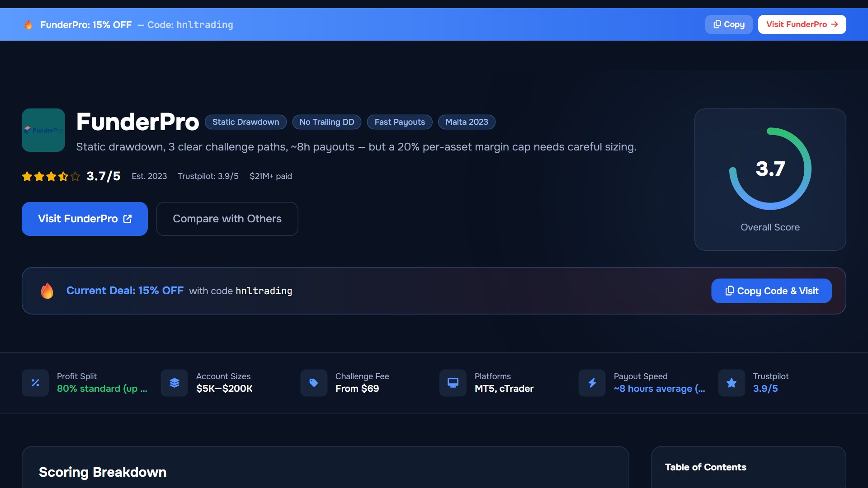
Task: Select the Static Drawdown tag
Action: [x=245, y=122]
